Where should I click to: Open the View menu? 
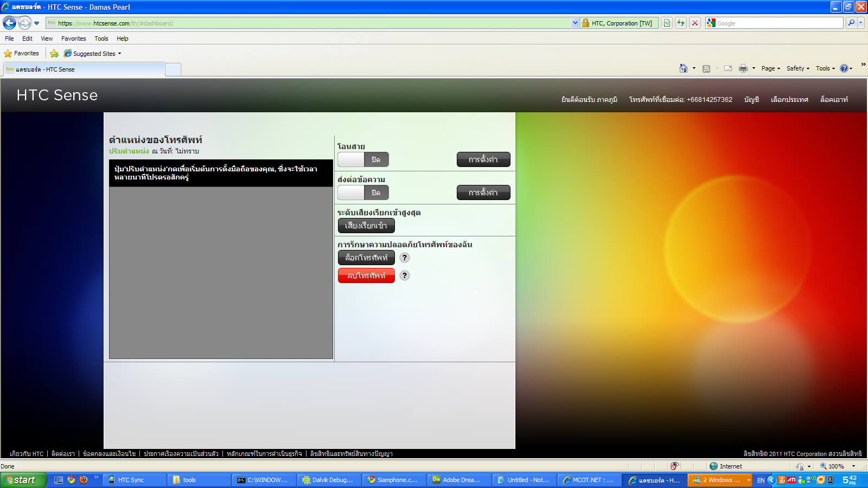(47, 38)
